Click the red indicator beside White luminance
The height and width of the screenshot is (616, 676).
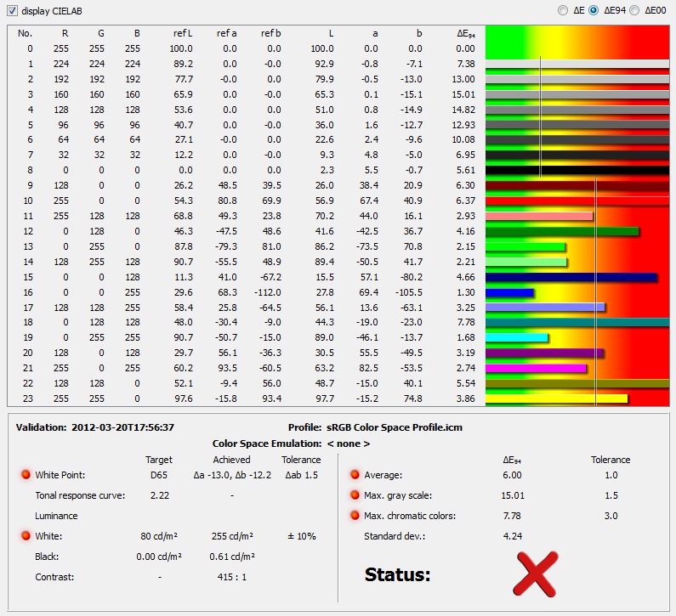coord(26,536)
